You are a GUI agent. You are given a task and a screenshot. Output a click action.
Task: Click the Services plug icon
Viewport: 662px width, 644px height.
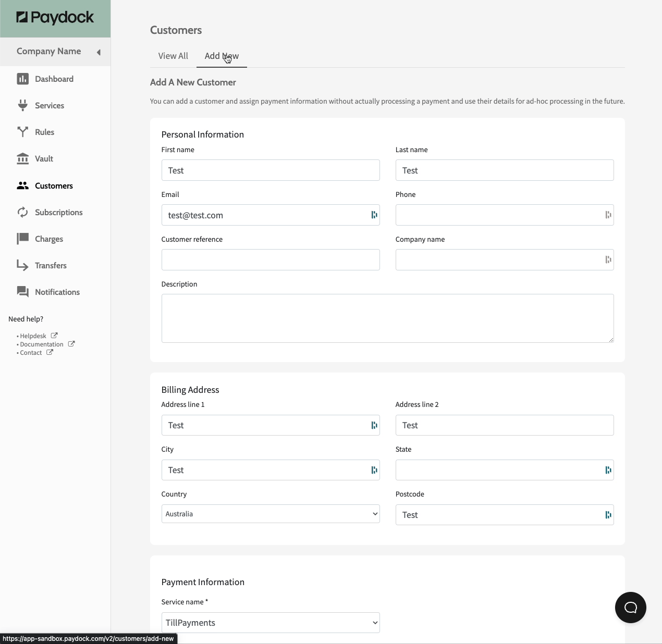[x=22, y=105]
